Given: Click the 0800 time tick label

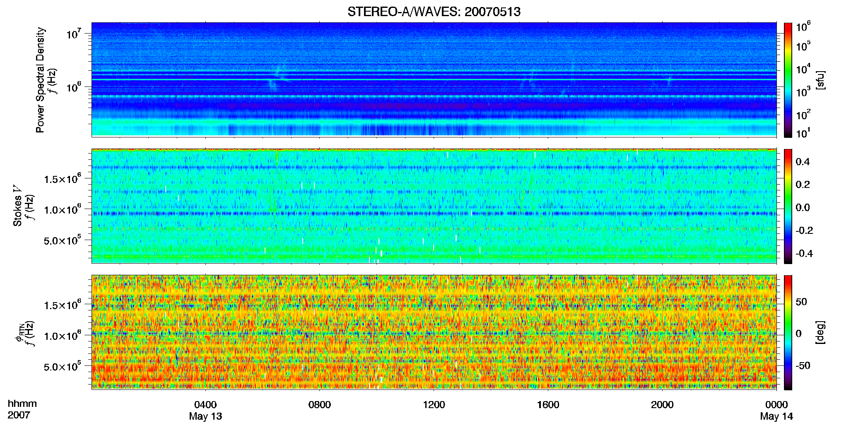Looking at the screenshot, I should (x=320, y=405).
